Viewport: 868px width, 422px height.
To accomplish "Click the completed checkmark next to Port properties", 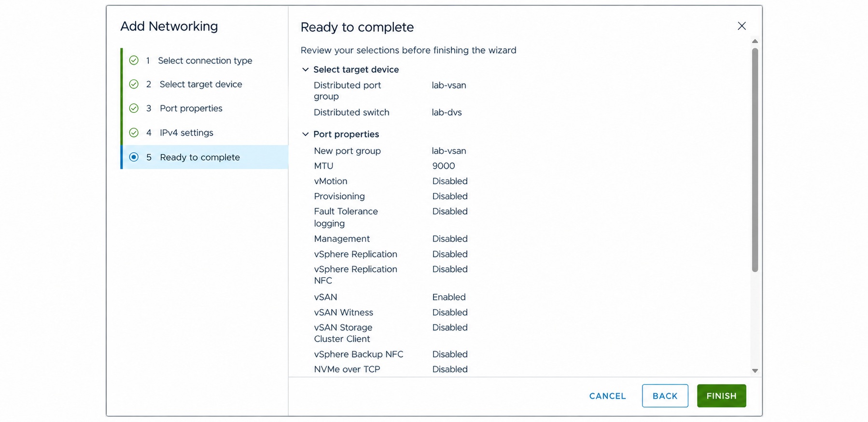I will 134,108.
